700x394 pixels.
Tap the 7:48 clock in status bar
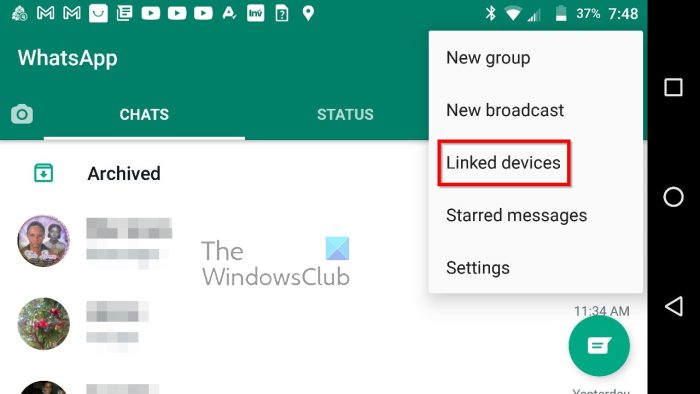pyautogui.click(x=623, y=14)
